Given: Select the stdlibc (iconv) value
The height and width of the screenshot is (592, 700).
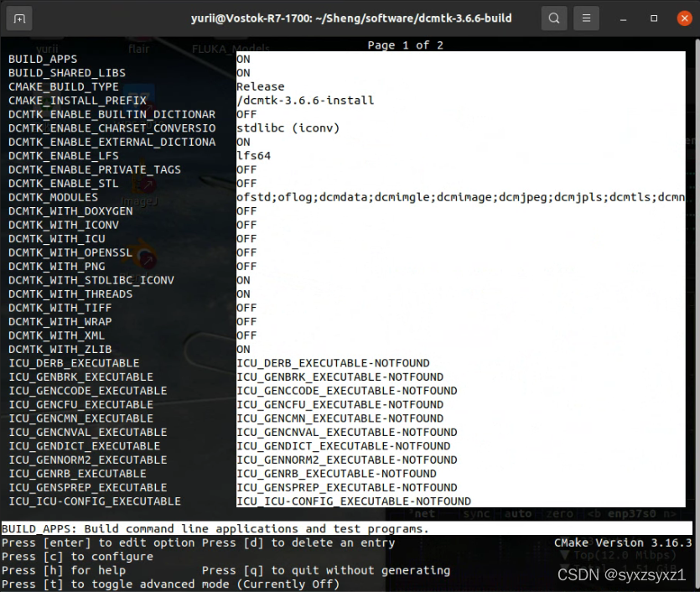Looking at the screenshot, I should point(288,128).
